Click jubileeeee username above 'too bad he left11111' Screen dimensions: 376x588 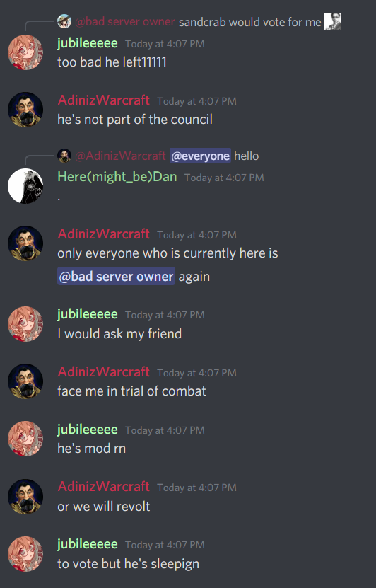coord(88,43)
